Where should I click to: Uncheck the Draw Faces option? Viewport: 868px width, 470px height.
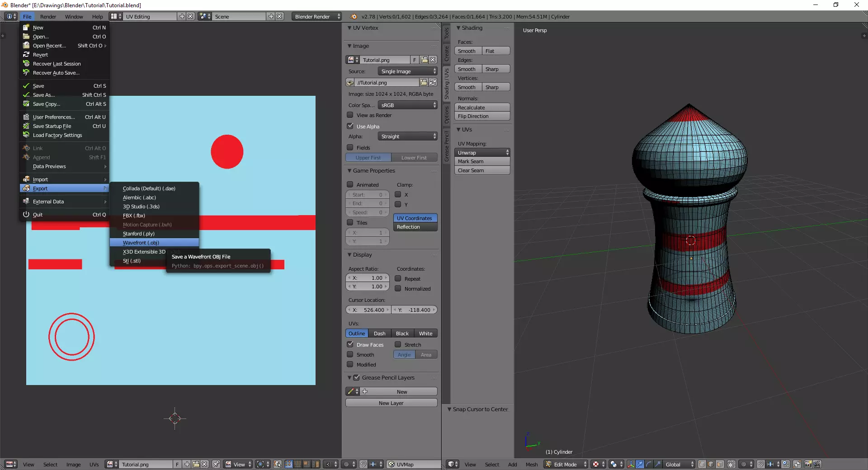350,344
